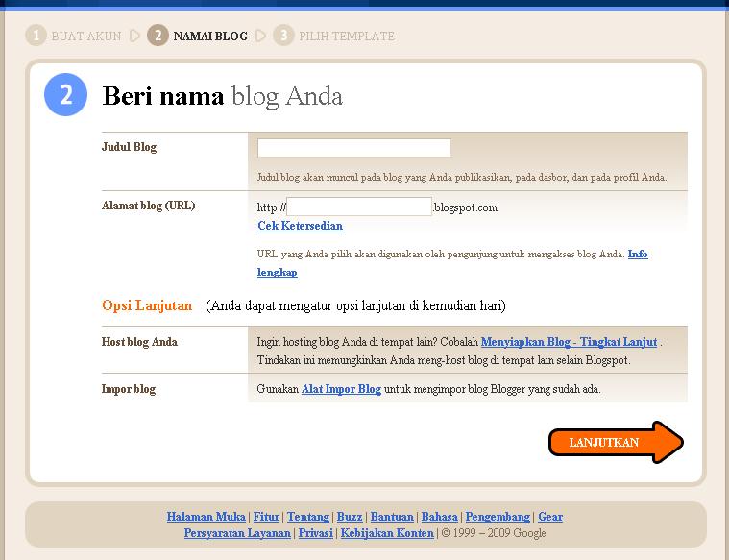Click step 1 BUAT AKUN label

point(86,37)
